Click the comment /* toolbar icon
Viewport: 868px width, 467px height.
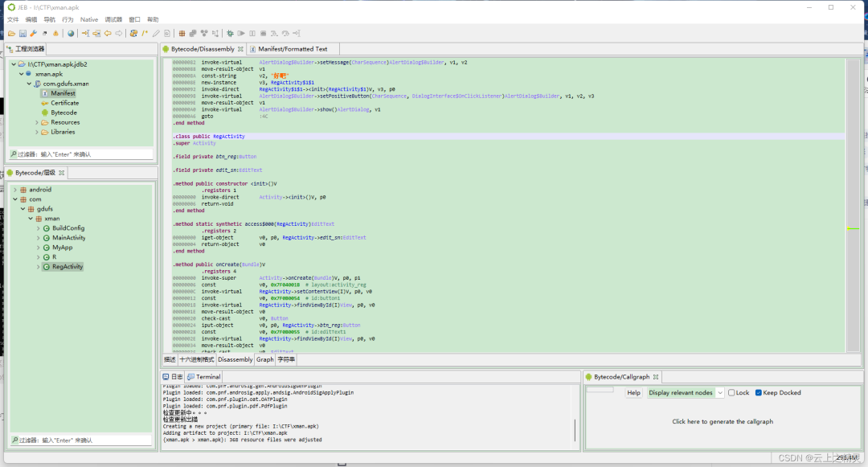pos(145,33)
